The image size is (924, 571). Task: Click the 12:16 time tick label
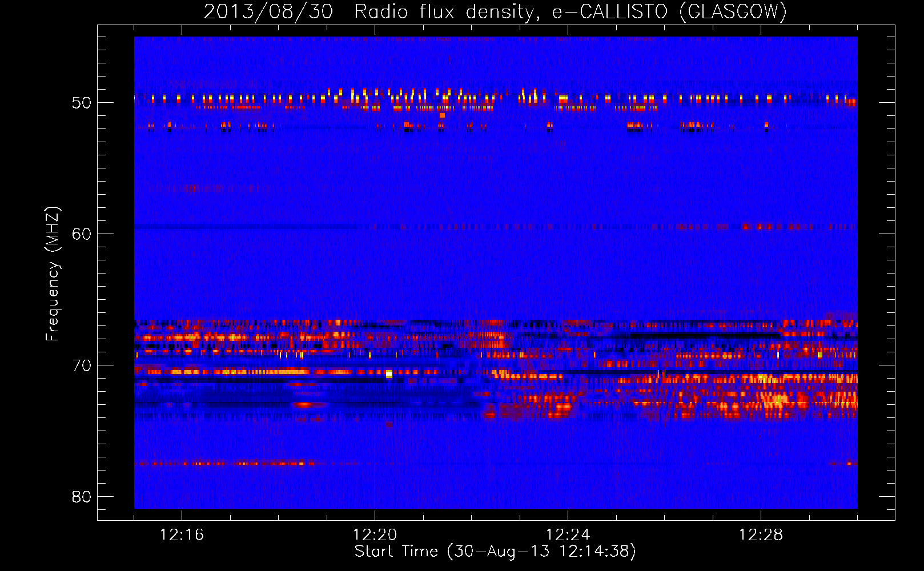182,535
